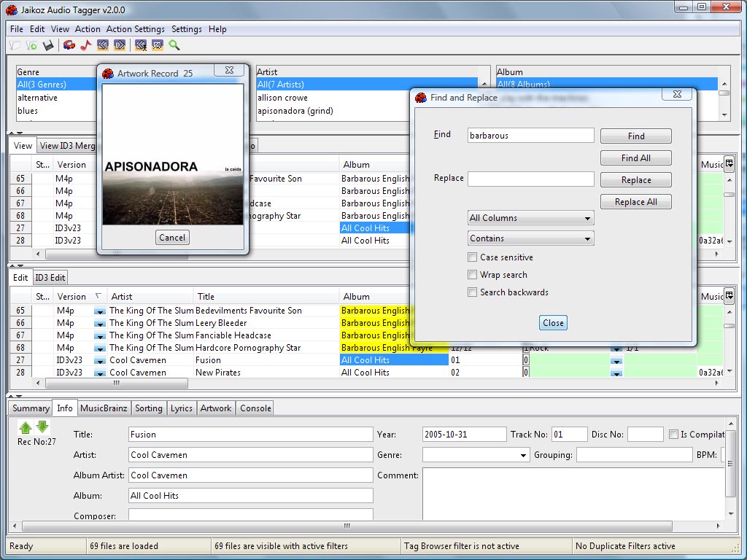Click Close in Find and Replace dialog
The height and width of the screenshot is (560, 747).
(553, 323)
